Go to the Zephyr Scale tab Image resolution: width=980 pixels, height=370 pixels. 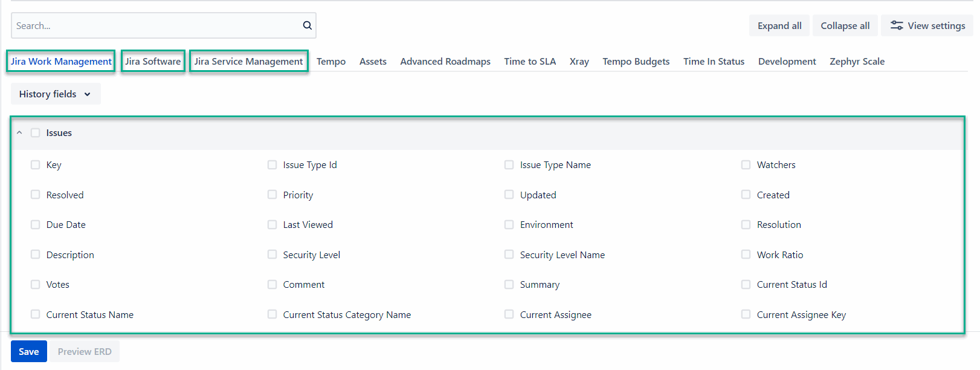click(x=857, y=62)
